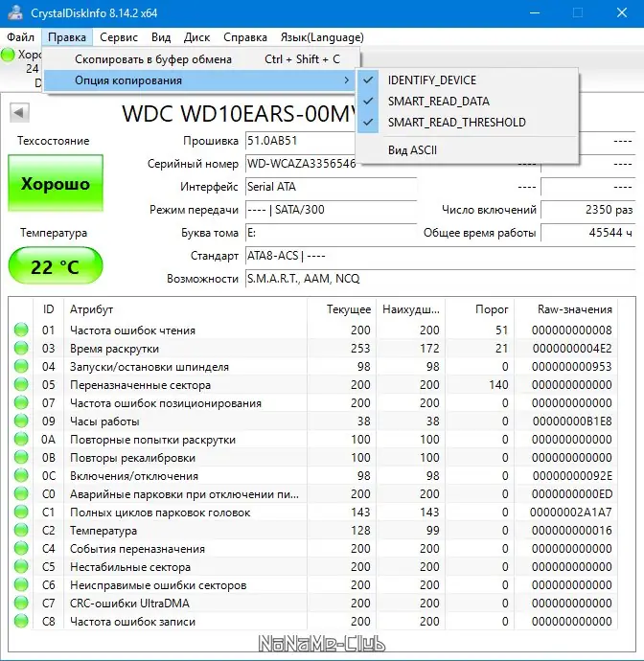Click status circle of attribute C5 row
Screen dimensions: 644x661
21,566
